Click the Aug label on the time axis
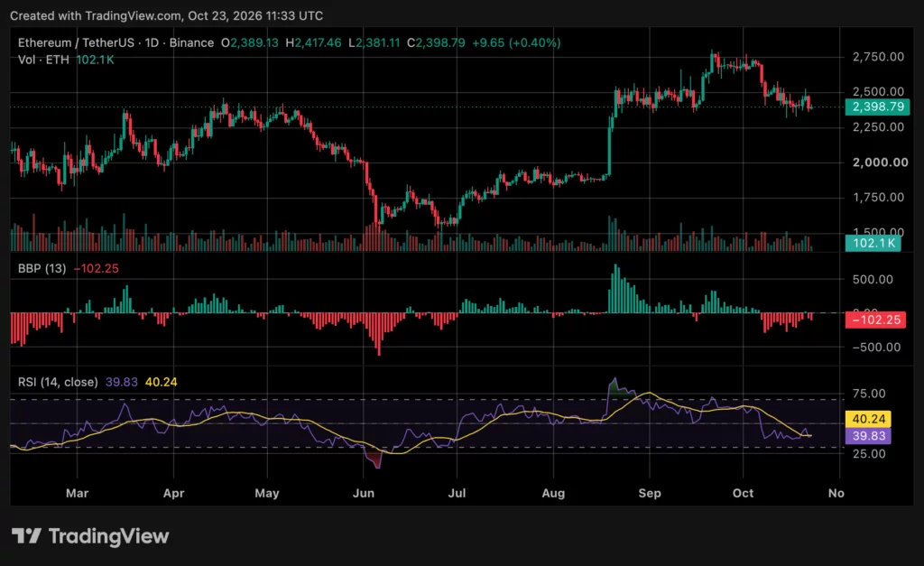This screenshot has width=924, height=566. pyautogui.click(x=553, y=493)
